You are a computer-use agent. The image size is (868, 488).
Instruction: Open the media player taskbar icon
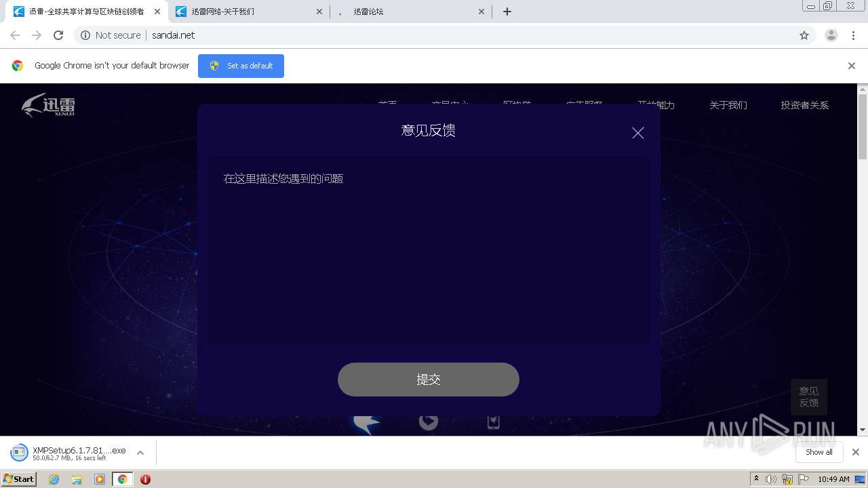100,479
